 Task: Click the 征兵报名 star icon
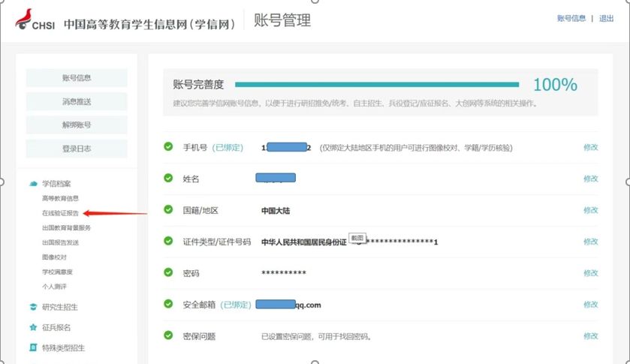33,327
